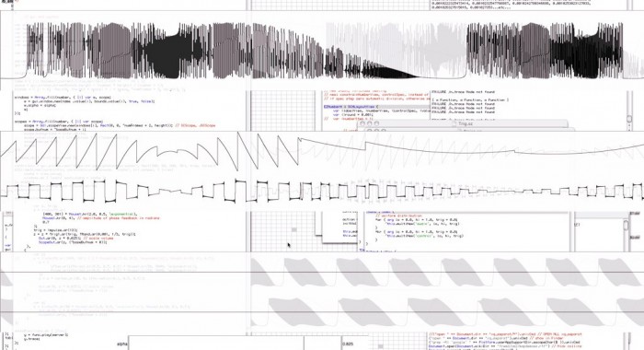This screenshot has width=644, height=350.
Task: Click the lower gray phase-plot scope
Action: pyautogui.click(x=322, y=311)
